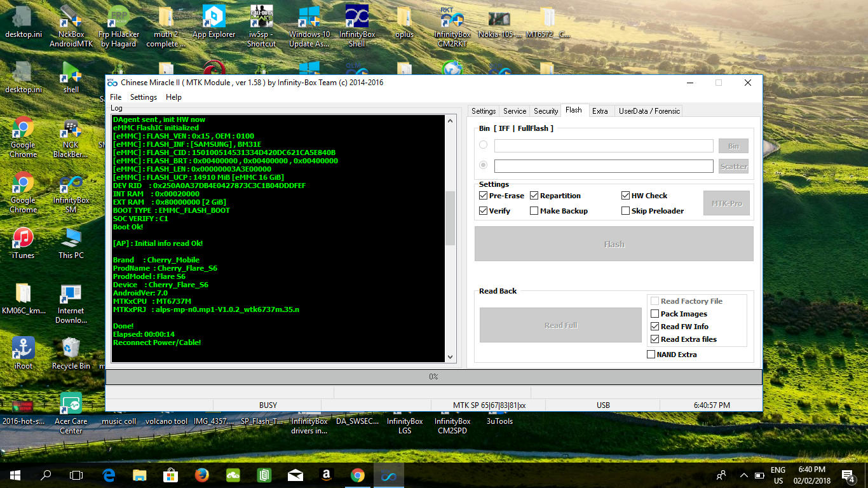The width and height of the screenshot is (868, 488).
Task: Click Amazon icon in the taskbar
Action: tap(327, 475)
